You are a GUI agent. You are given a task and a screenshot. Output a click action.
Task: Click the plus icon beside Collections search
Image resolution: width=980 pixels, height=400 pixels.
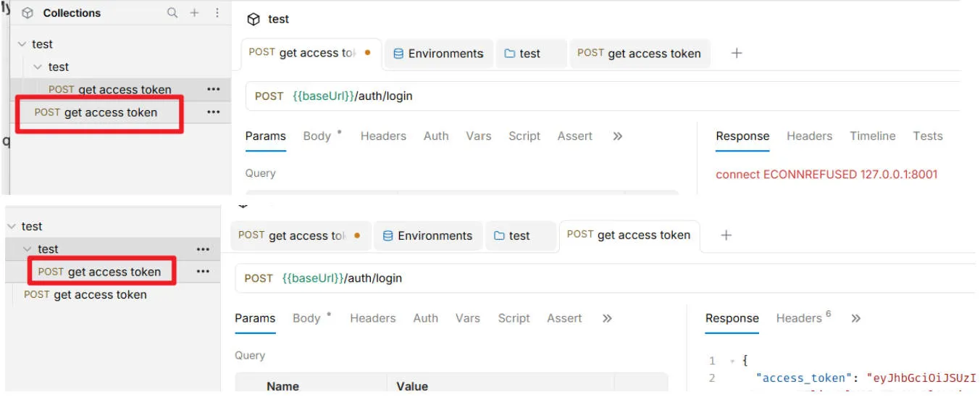click(194, 13)
